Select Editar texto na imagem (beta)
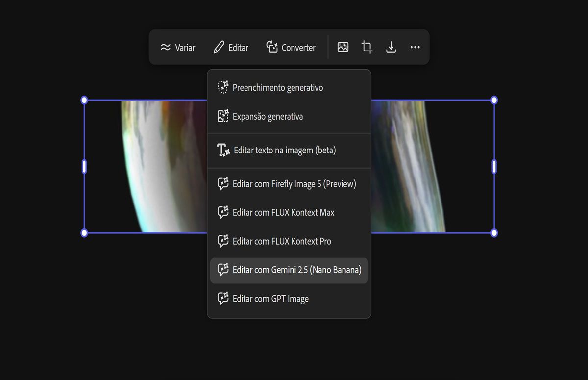This screenshot has width=588, height=380. point(289,150)
